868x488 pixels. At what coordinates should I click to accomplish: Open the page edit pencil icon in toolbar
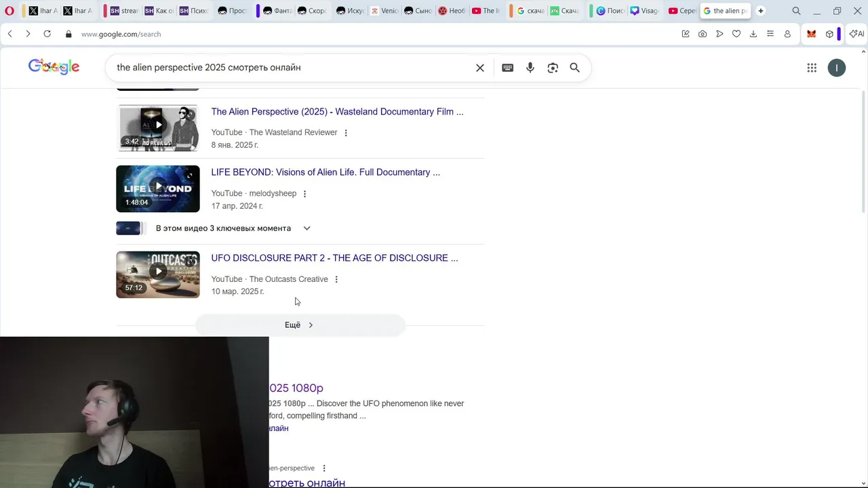[x=686, y=34]
